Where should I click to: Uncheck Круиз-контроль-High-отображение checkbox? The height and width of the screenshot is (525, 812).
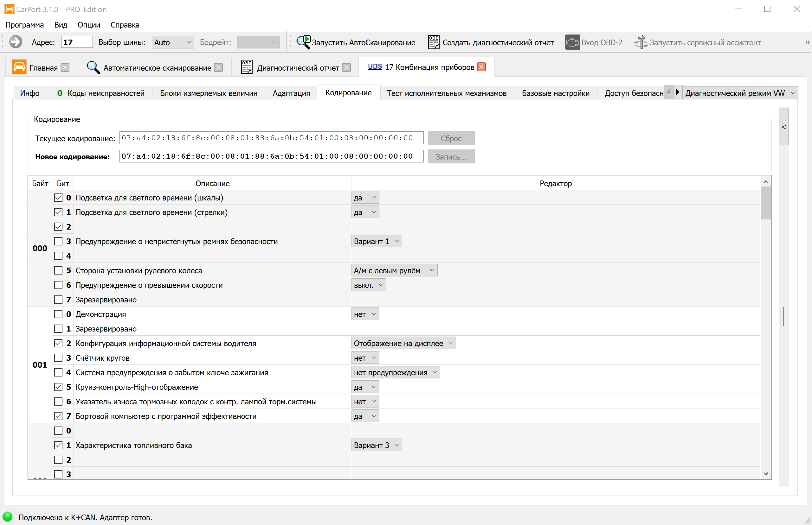pos(58,387)
